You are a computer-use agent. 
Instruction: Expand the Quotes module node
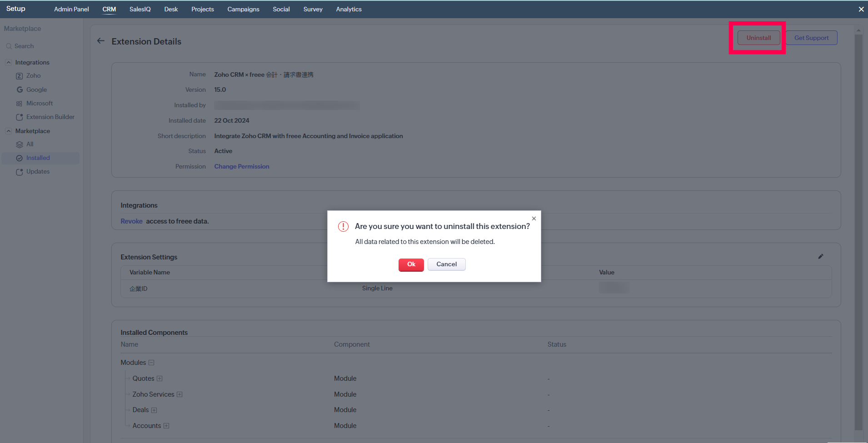[x=160, y=378]
